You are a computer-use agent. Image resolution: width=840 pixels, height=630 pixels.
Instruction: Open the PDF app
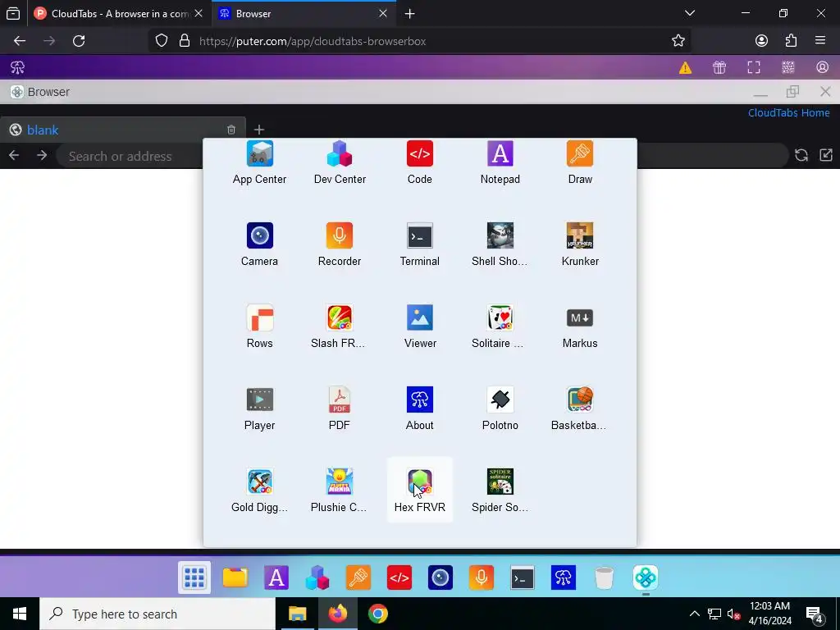[x=340, y=409]
